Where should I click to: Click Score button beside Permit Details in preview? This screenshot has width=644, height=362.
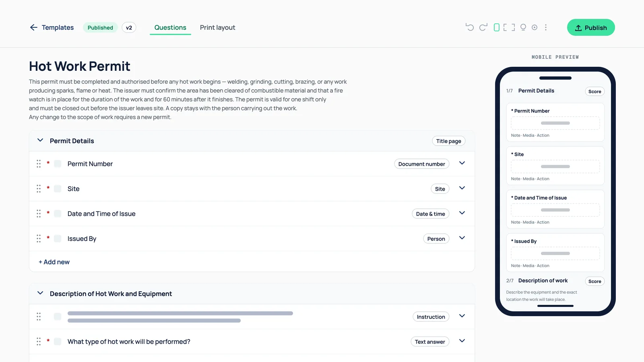coord(594,91)
